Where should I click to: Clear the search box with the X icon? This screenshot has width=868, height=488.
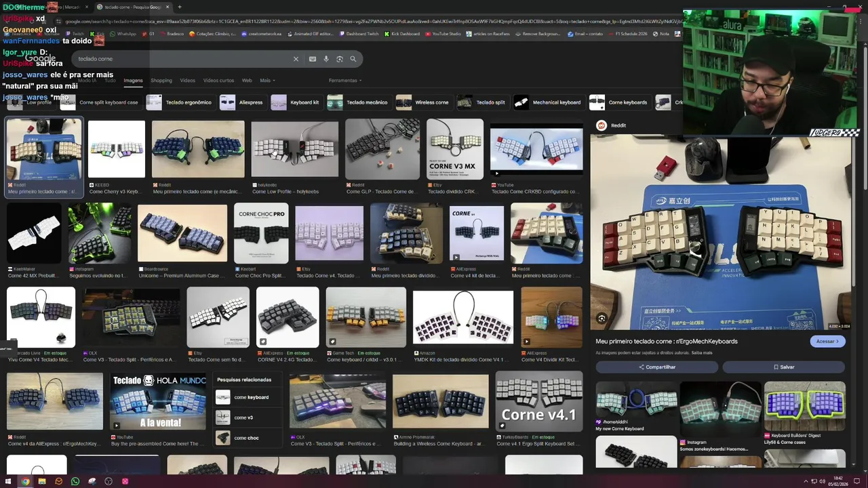pyautogui.click(x=296, y=59)
